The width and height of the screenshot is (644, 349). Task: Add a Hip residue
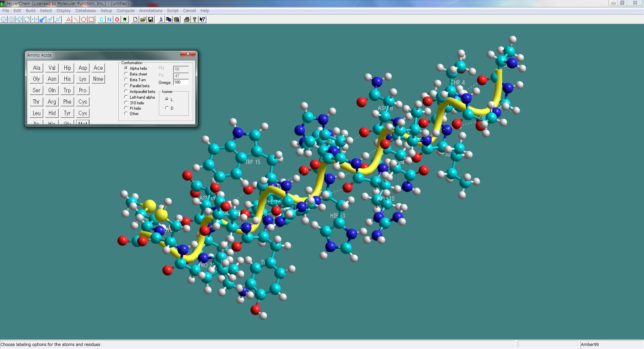tap(67, 68)
